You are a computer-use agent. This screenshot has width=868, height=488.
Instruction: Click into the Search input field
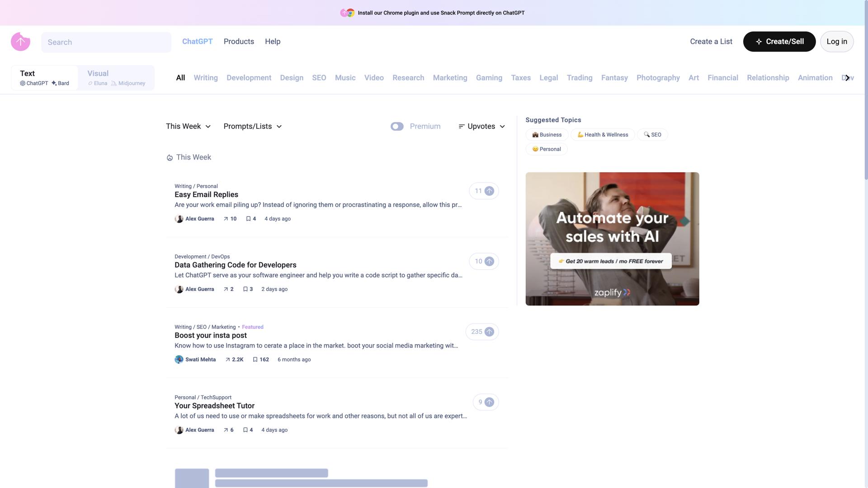(106, 42)
